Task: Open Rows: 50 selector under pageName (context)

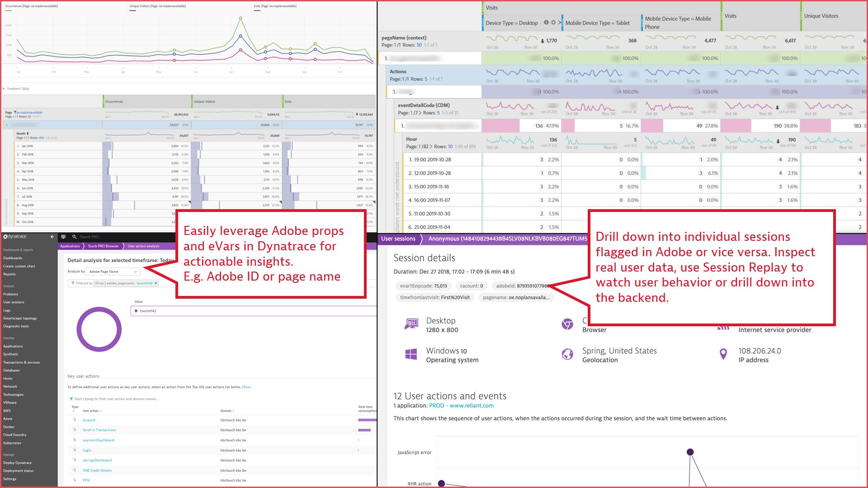Action: click(419, 45)
